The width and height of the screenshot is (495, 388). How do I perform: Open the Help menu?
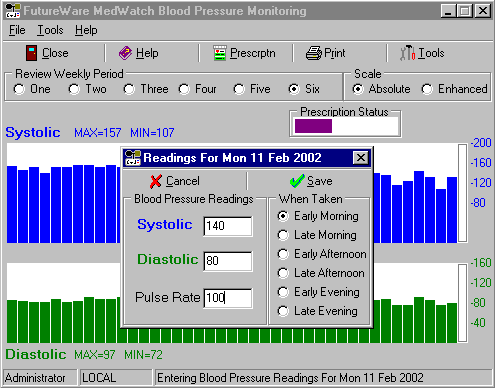point(86,30)
